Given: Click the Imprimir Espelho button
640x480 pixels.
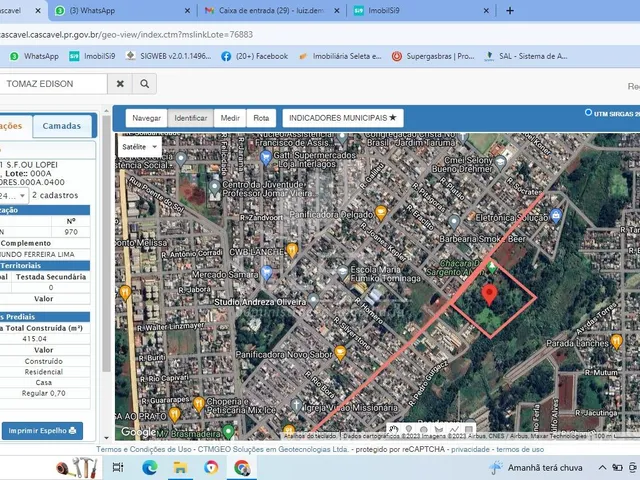Looking at the screenshot, I should click(42, 431).
